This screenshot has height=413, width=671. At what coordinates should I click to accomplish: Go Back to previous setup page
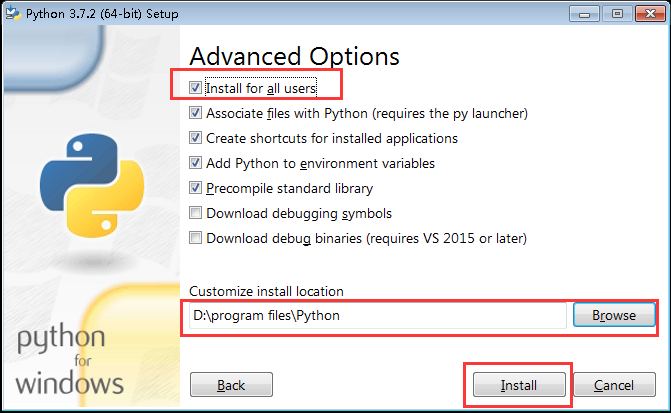[x=231, y=385]
